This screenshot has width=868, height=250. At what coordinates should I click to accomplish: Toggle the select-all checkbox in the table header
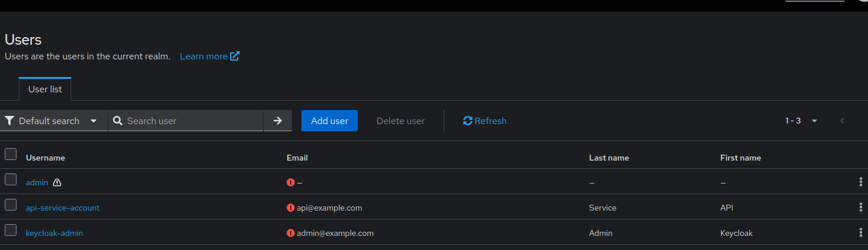coord(11,154)
